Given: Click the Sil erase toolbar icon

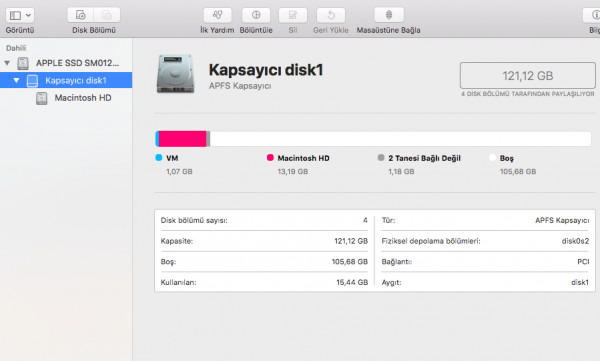Looking at the screenshot, I should [293, 15].
